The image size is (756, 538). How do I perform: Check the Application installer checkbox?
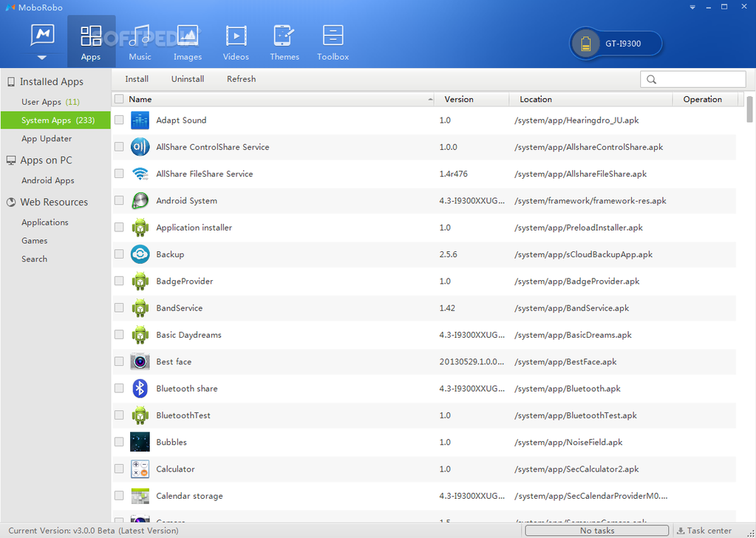[119, 227]
